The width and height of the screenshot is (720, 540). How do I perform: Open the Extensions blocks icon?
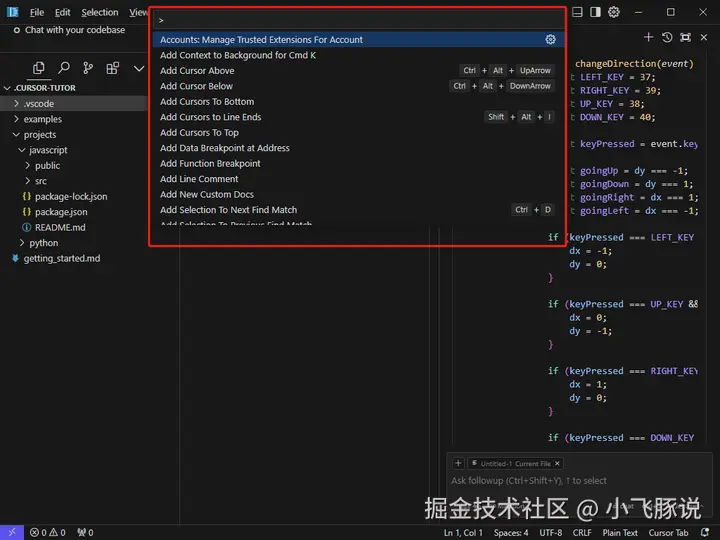112,68
